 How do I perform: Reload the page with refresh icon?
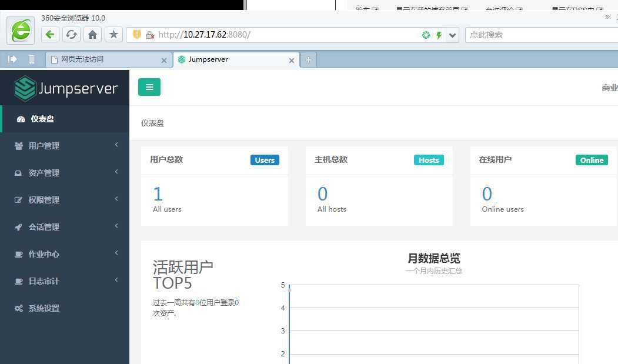click(71, 35)
